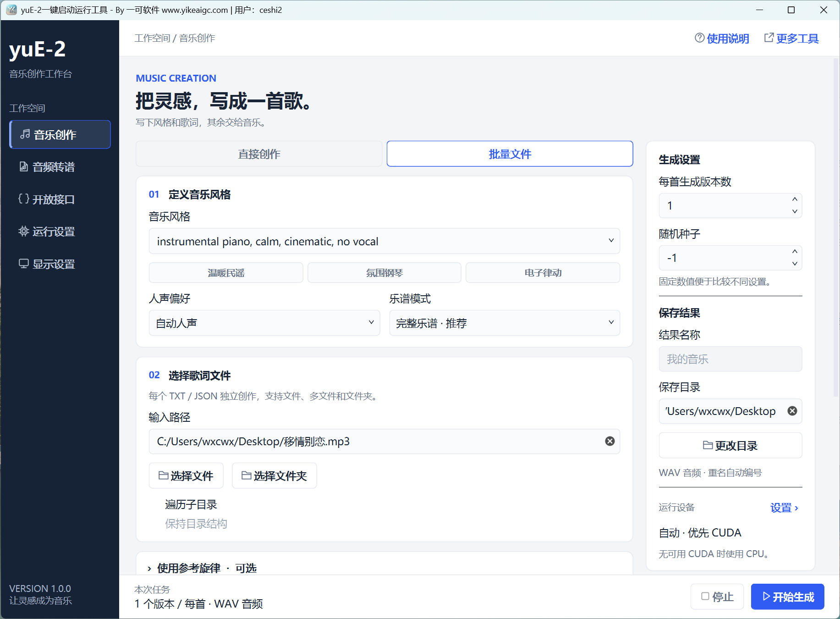
Task: Open the 音乐风格 combo box dropdown
Action: pyautogui.click(x=611, y=241)
